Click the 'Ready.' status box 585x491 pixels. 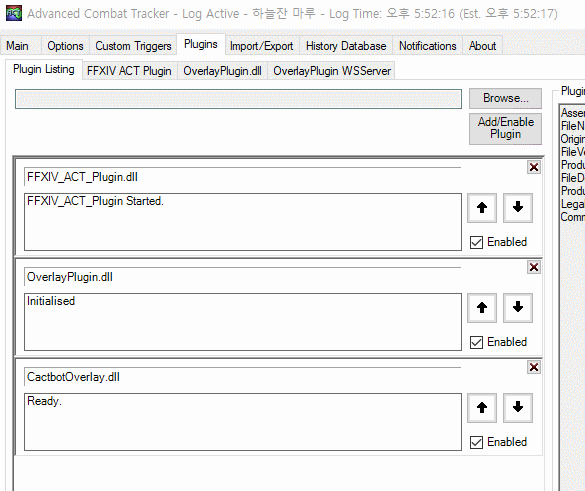(243, 422)
